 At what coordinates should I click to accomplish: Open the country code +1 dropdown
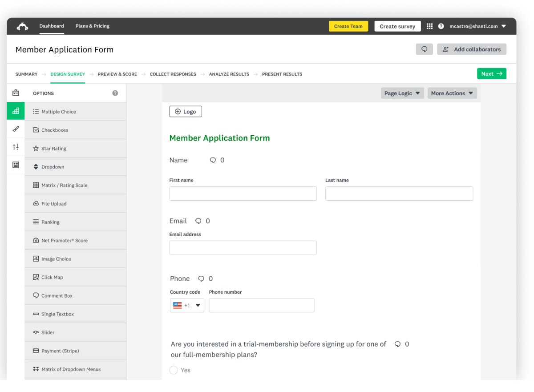187,306
